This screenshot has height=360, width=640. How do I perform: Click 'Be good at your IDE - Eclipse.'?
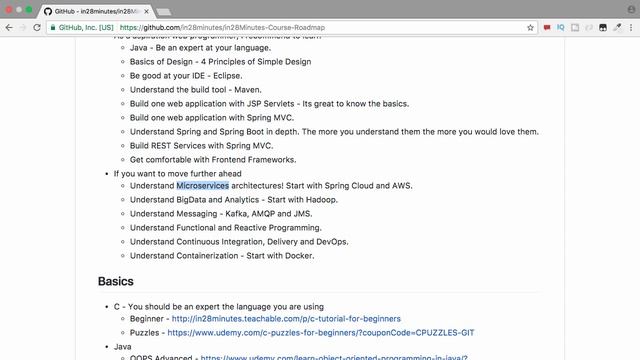coord(186,76)
